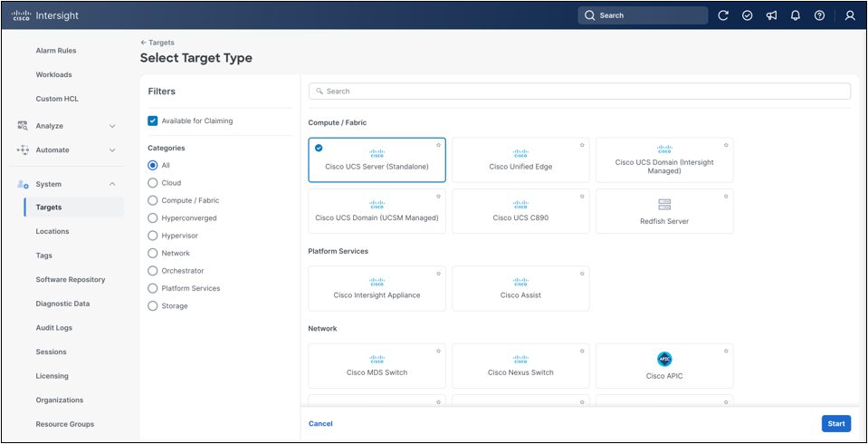Select Network category radio button
The height and width of the screenshot is (444, 868).
coord(153,254)
